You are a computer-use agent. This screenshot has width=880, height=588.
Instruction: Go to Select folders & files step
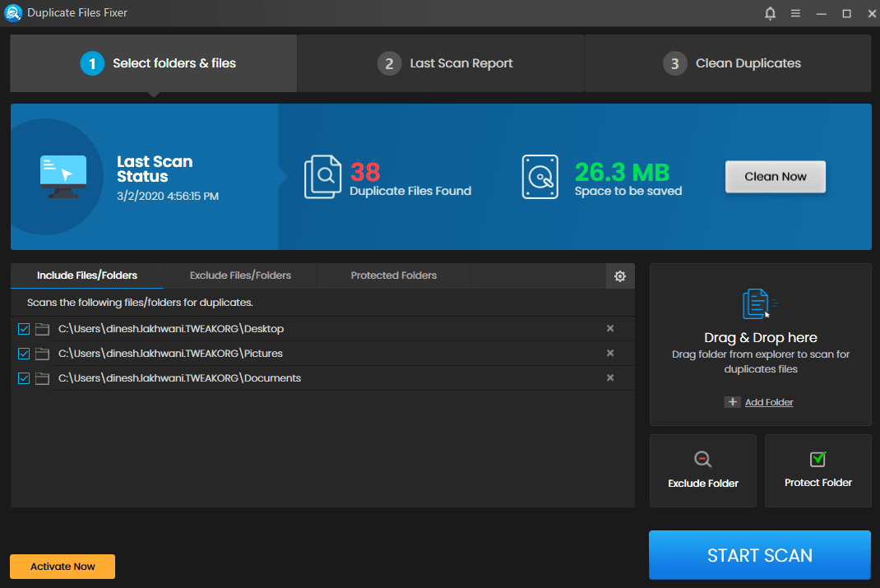[x=153, y=63]
